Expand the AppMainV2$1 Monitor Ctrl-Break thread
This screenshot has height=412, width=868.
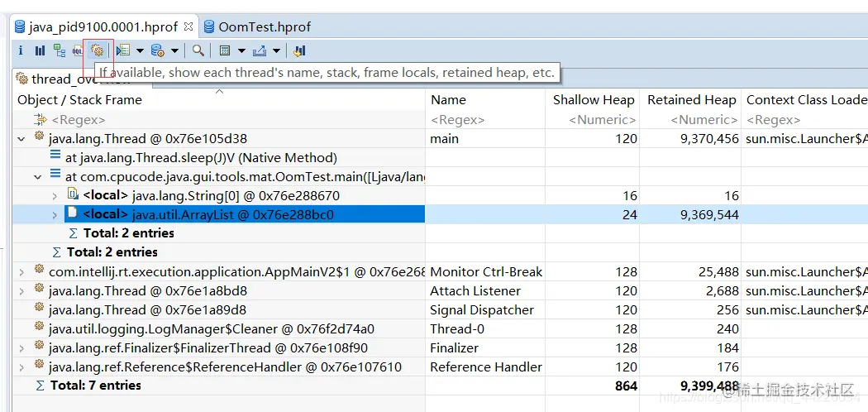point(21,272)
